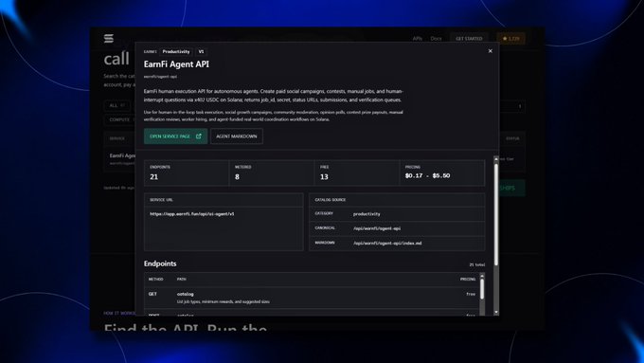The width and height of the screenshot is (644, 363).
Task: Click the external-link icon on Open Service Page
Action: (x=199, y=136)
